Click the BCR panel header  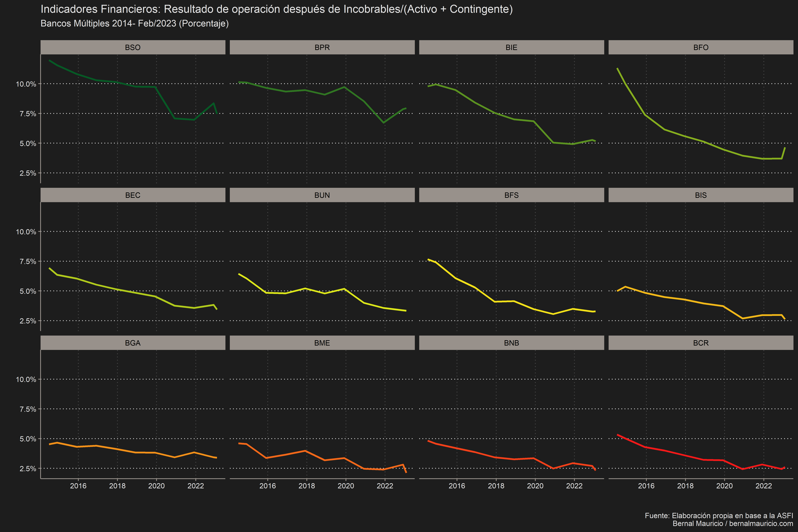[701, 343]
